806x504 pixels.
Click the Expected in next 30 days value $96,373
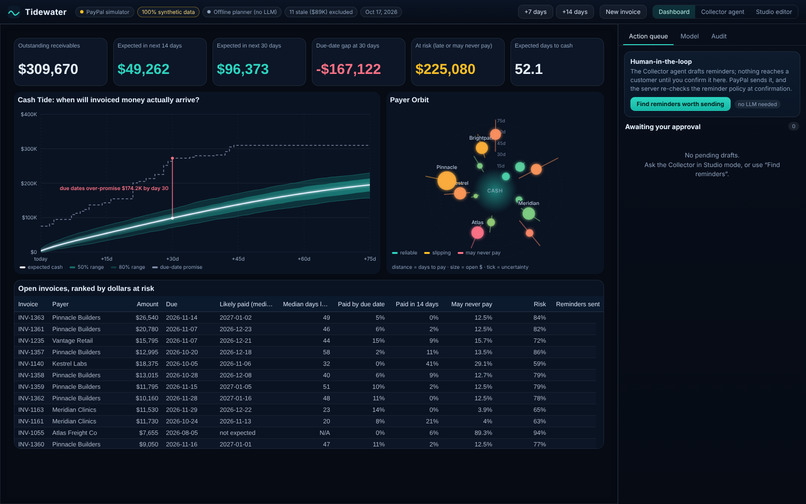click(243, 69)
